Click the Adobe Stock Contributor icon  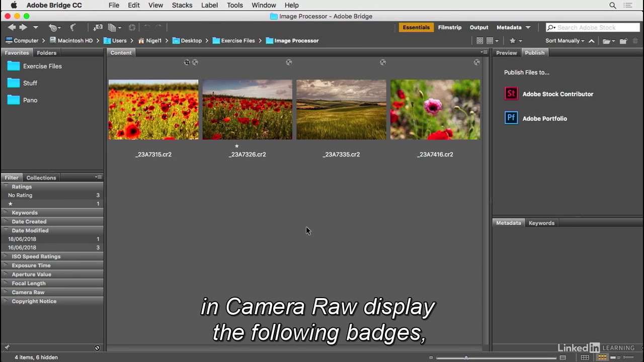pyautogui.click(x=511, y=94)
